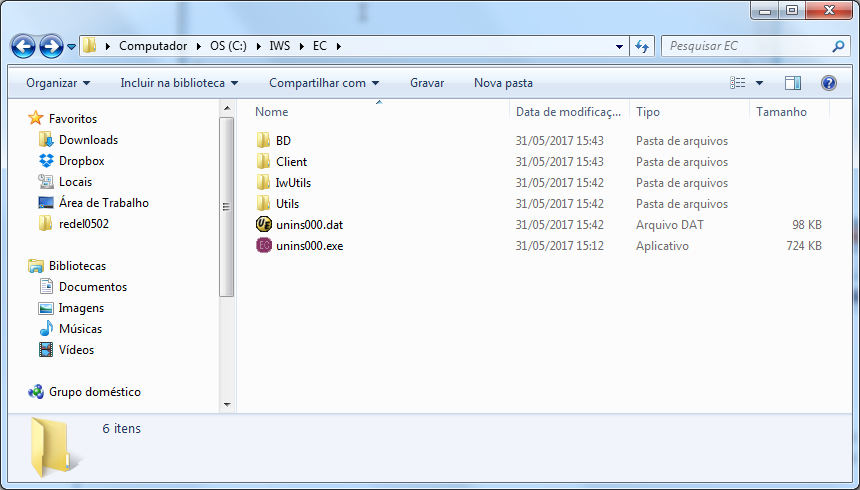Screen dimensions: 860x490
Task: Select Grupo doméstico in the navigation pane
Action: click(x=94, y=392)
